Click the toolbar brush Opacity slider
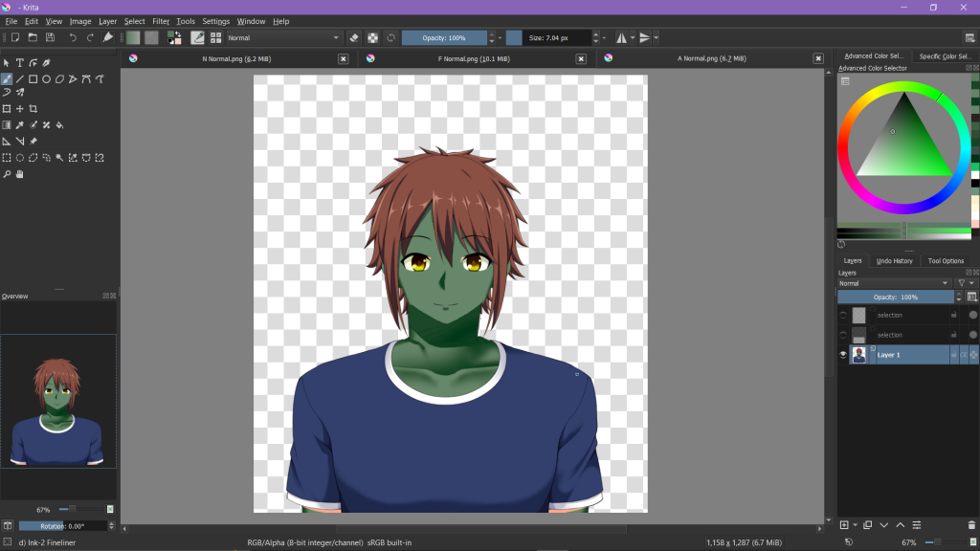 point(444,38)
